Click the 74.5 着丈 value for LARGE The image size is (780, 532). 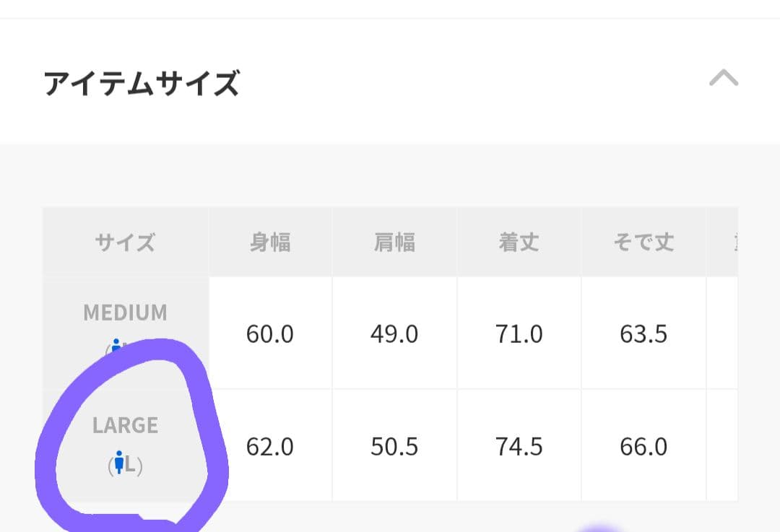(x=519, y=446)
